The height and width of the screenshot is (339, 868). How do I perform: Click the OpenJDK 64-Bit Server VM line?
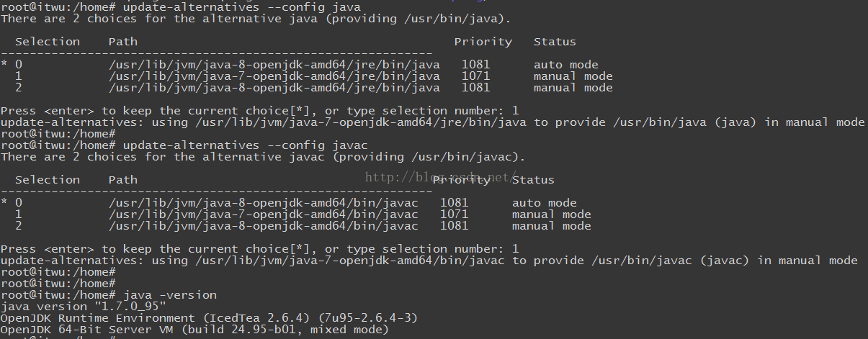pyautogui.click(x=194, y=330)
